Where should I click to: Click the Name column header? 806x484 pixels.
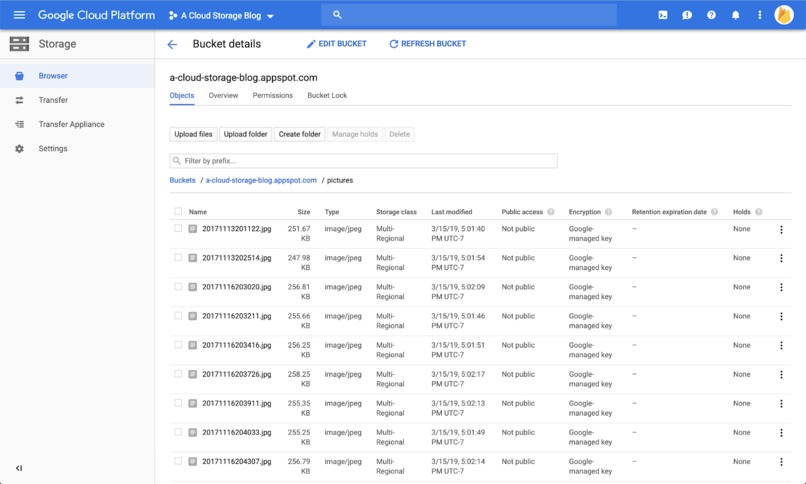[198, 212]
